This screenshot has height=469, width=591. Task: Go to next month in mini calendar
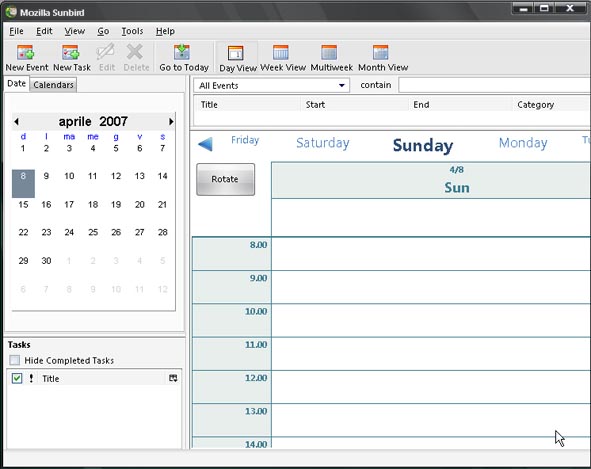click(x=171, y=121)
